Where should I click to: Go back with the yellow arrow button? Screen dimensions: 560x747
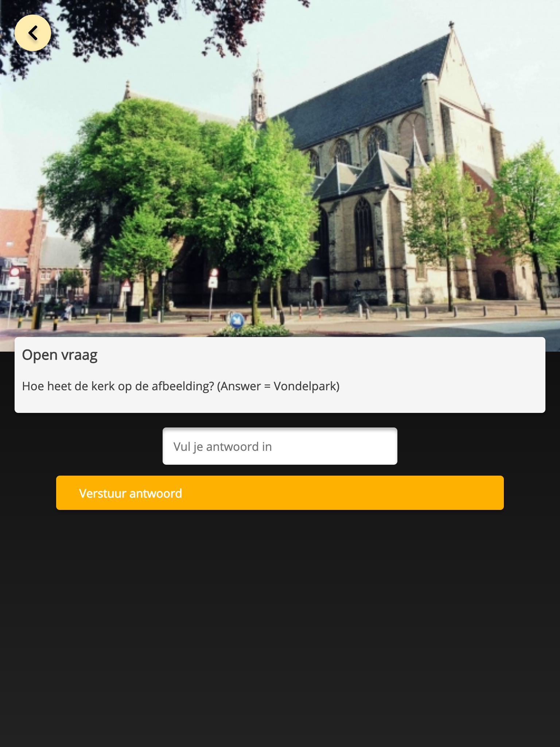click(x=33, y=33)
